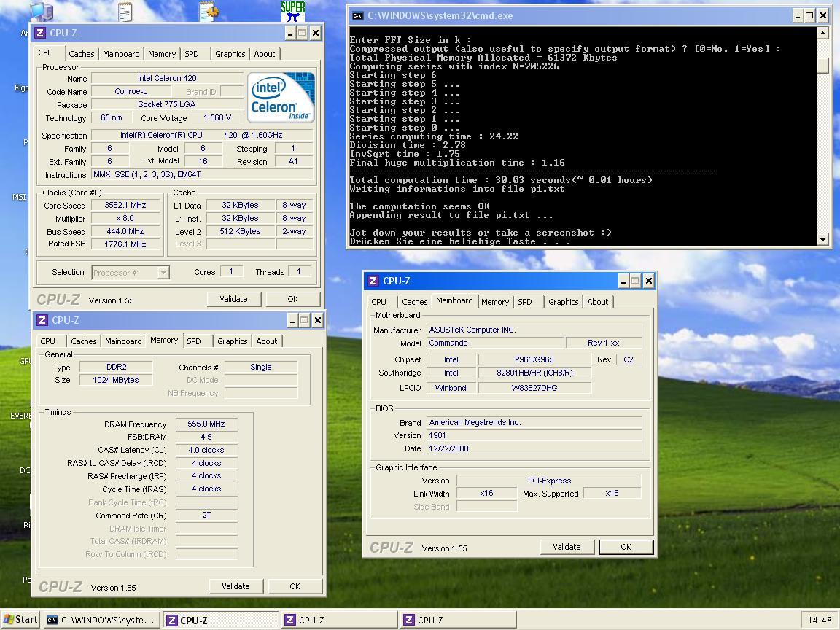Screen dimensions: 840x630
Task: Click the CPU-Z title icon in the Memory window
Action: (42, 320)
